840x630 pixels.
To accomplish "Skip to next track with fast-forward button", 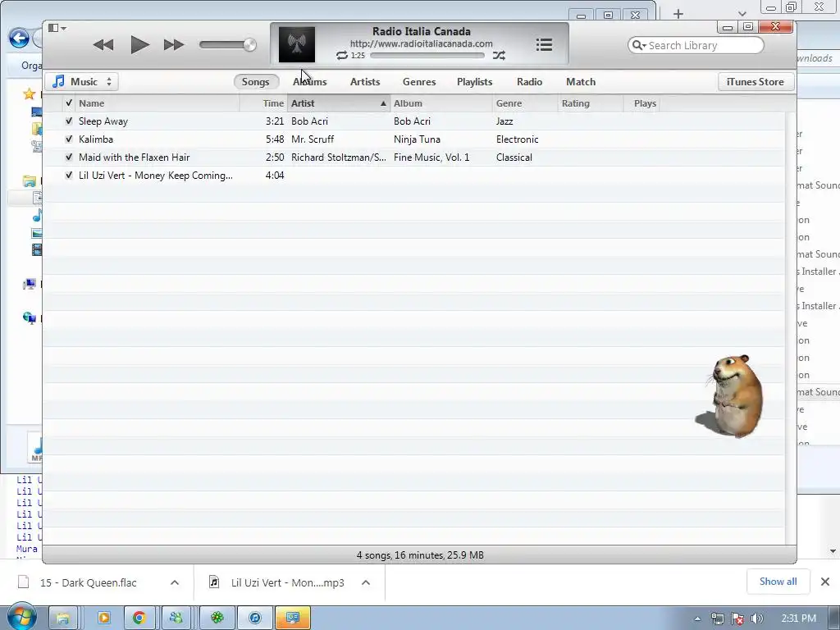I will point(174,45).
